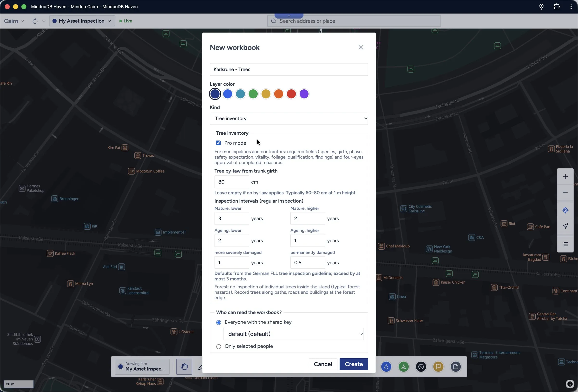The image size is (578, 392).
Task: Pick the teal layer color
Action: point(240,94)
